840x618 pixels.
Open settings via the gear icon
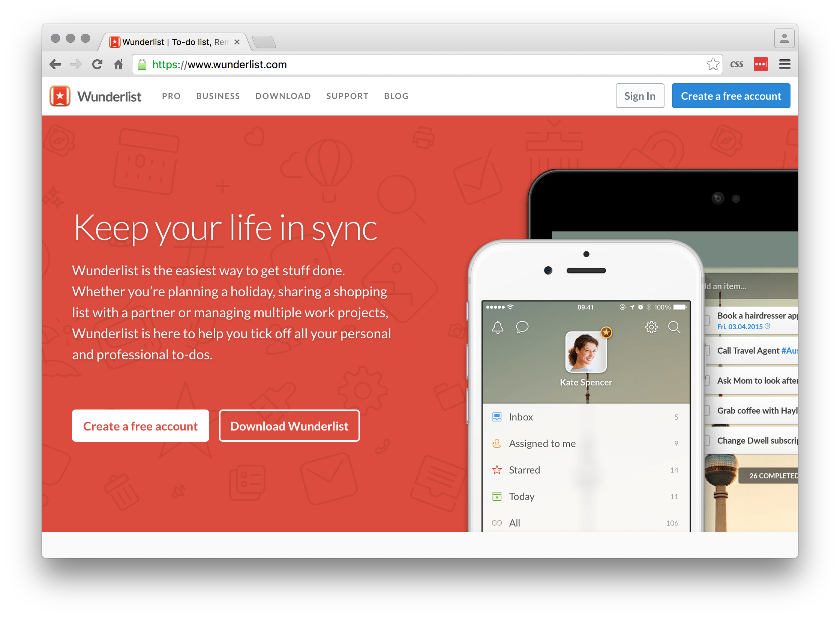click(652, 327)
